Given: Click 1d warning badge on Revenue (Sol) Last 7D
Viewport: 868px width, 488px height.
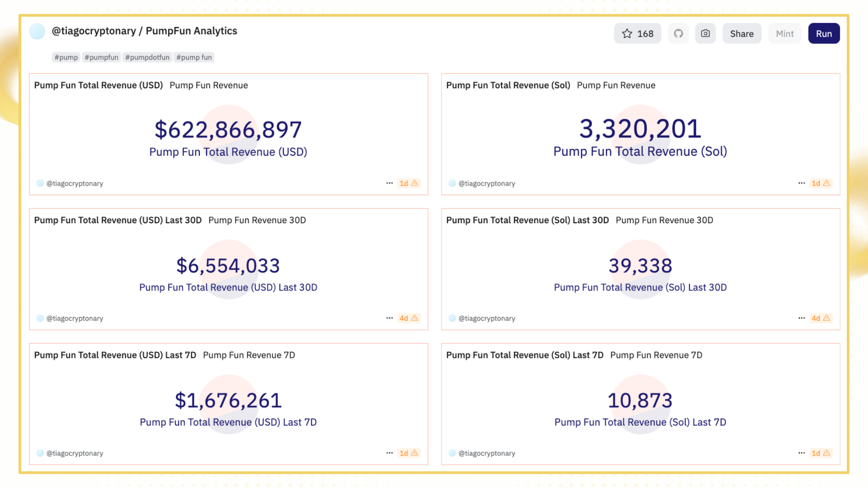Looking at the screenshot, I should coord(821,453).
